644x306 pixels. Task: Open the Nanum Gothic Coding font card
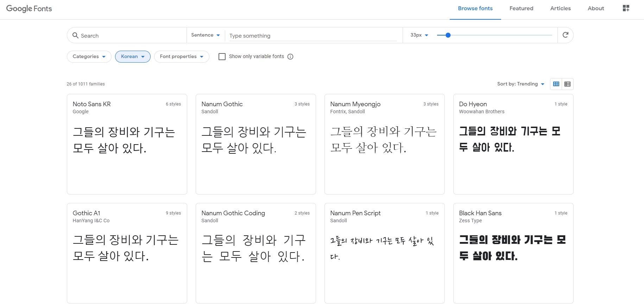(255, 253)
